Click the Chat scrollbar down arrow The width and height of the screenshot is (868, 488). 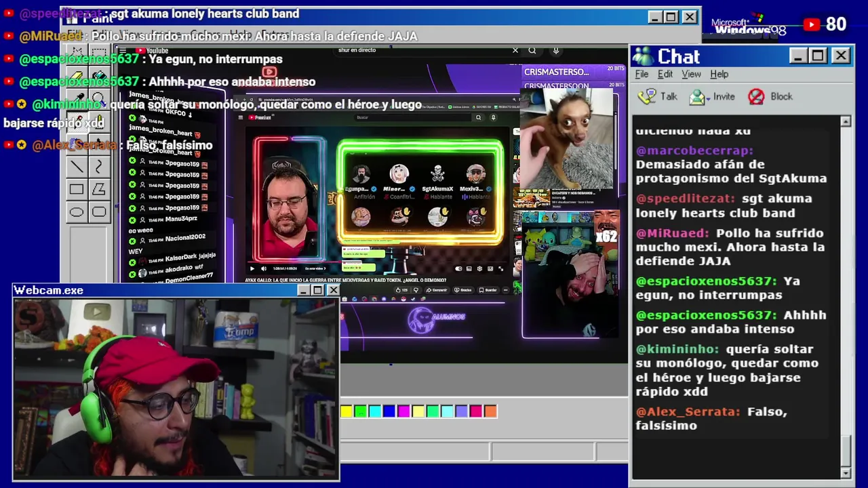pyautogui.click(x=846, y=472)
